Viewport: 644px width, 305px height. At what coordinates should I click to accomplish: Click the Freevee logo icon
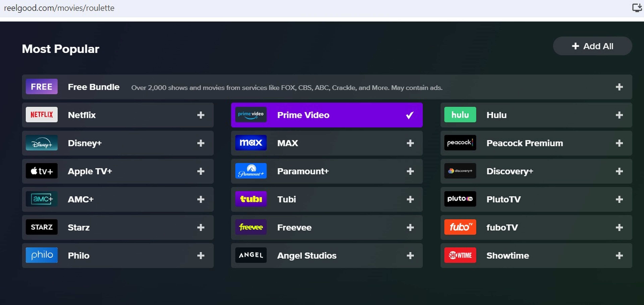[251, 227]
